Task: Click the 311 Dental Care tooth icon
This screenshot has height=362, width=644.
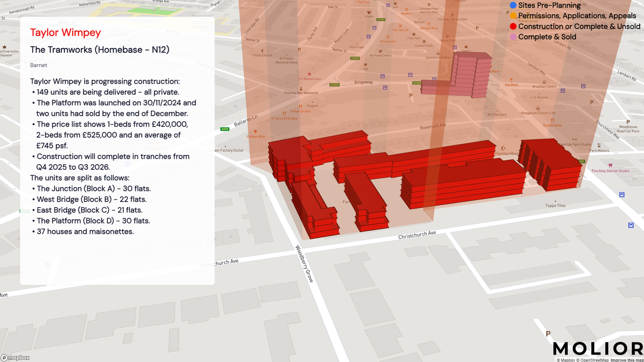Action: pyautogui.click(x=309, y=74)
